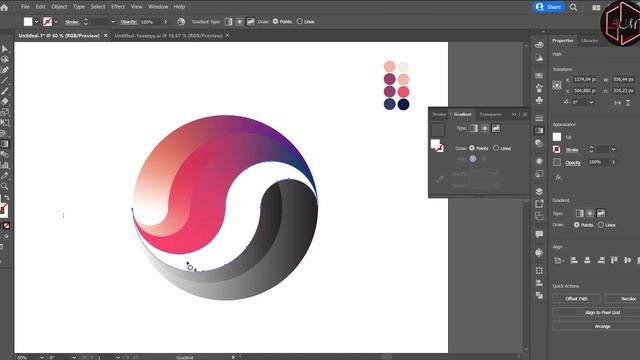Switch to second document tab Untitled-1aaaqq.ai
Image resolution: width=640 pixels, height=360 pixels.
169,36
